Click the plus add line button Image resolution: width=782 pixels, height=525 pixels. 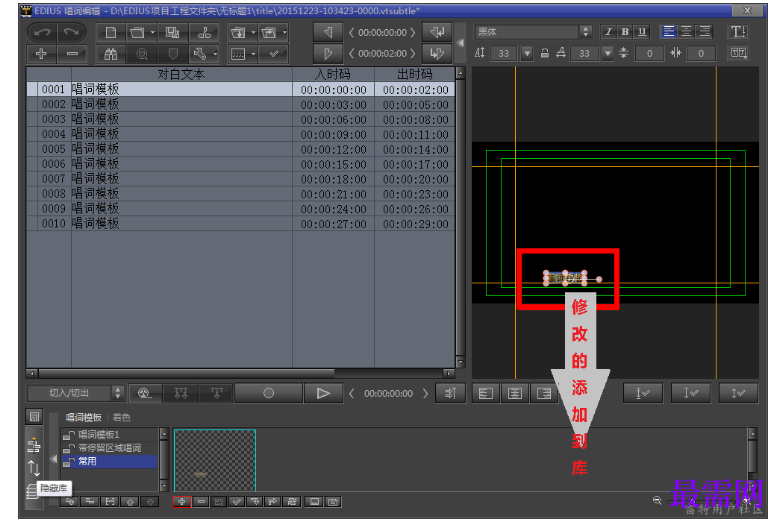pyautogui.click(x=41, y=53)
